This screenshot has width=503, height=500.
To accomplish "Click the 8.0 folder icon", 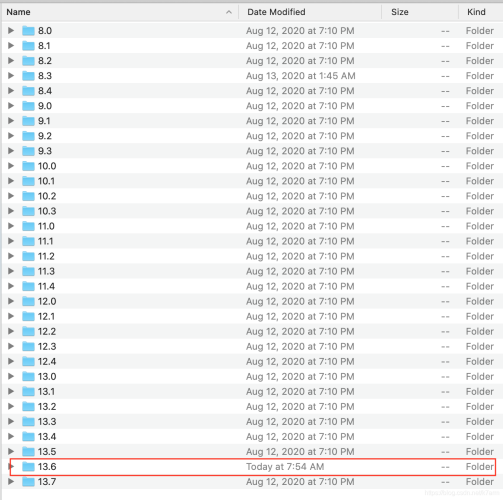I will pyautogui.click(x=28, y=31).
